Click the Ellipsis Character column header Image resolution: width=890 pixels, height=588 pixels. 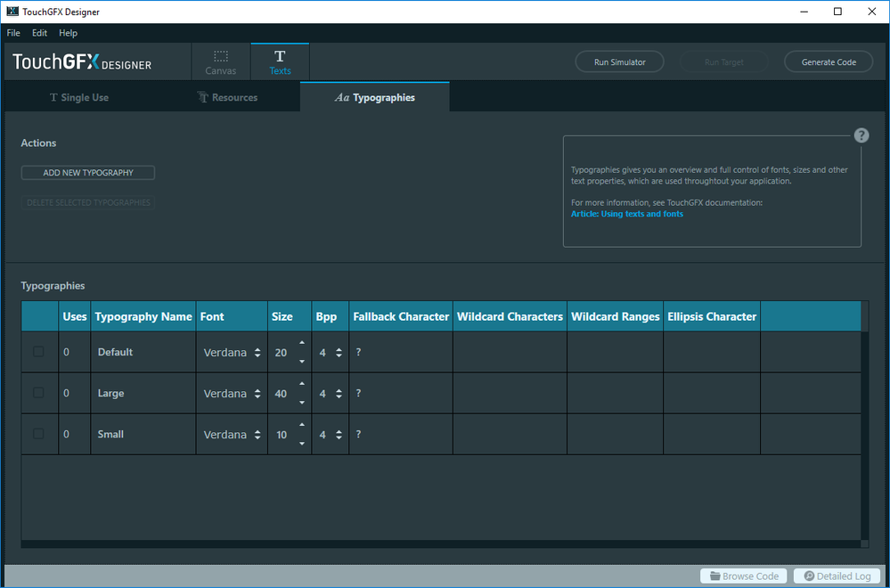(712, 316)
